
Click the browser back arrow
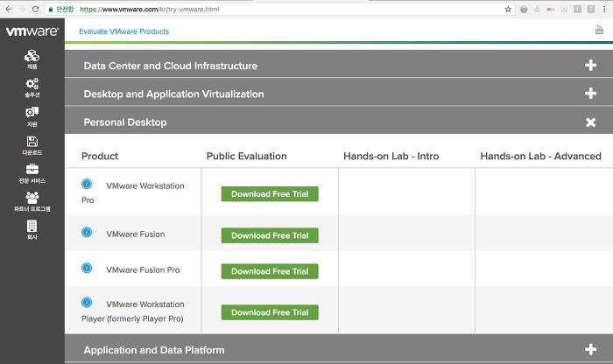[9, 9]
